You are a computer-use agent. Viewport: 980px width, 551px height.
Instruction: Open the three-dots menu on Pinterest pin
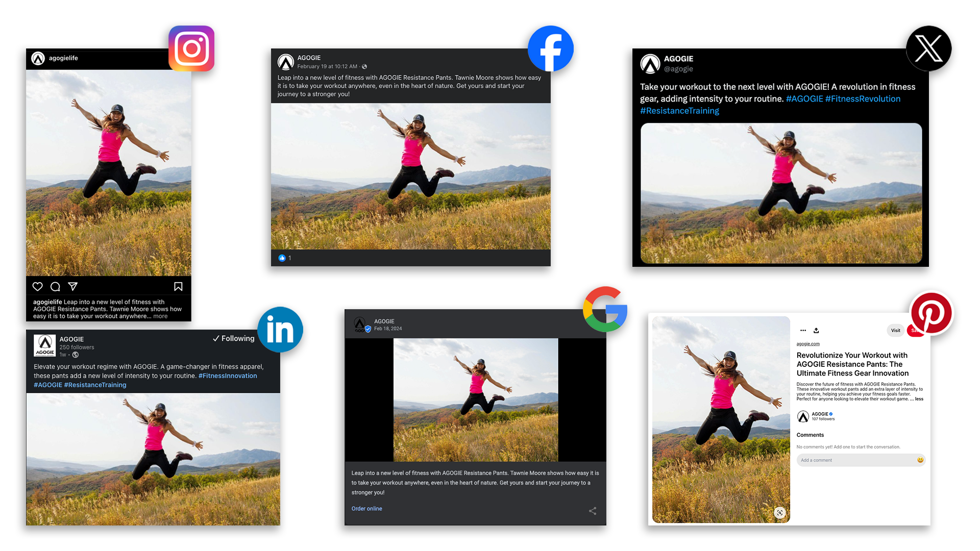[803, 331]
